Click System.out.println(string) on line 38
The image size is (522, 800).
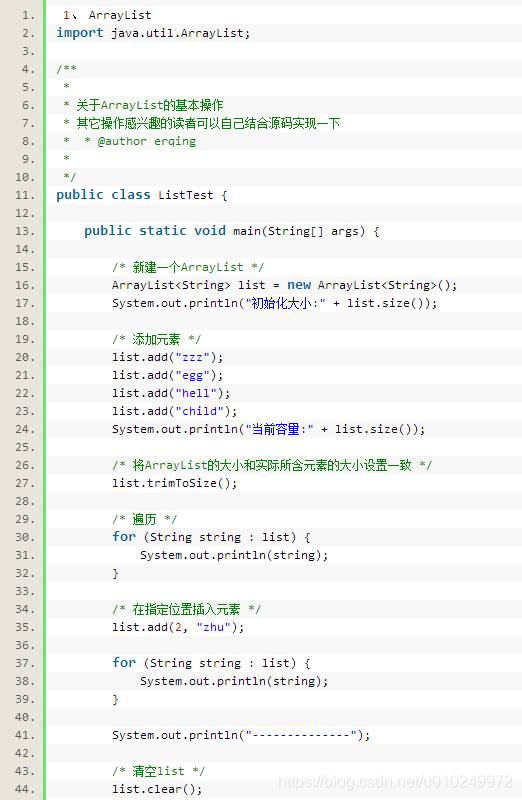pos(234,681)
